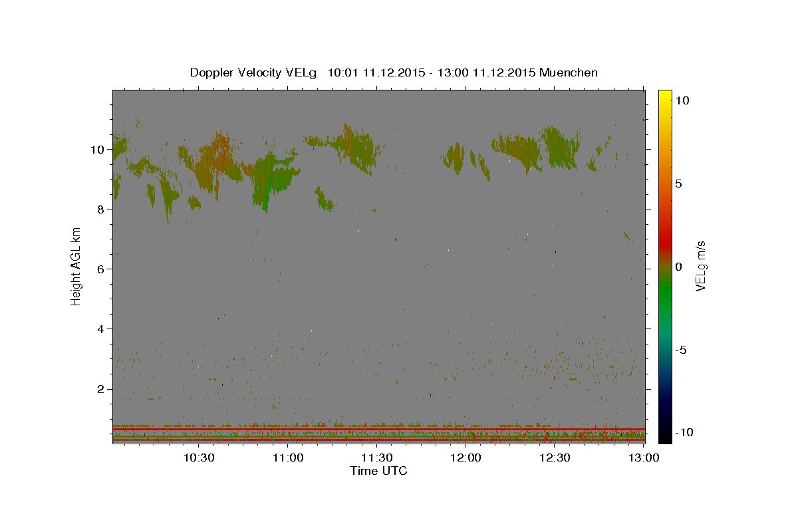Click the height axis label '10'
The image size is (798, 532).
tap(98, 149)
